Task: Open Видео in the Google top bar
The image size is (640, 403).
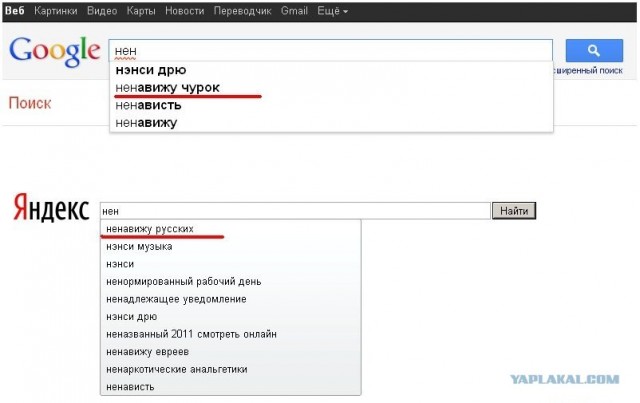Action: tap(102, 11)
